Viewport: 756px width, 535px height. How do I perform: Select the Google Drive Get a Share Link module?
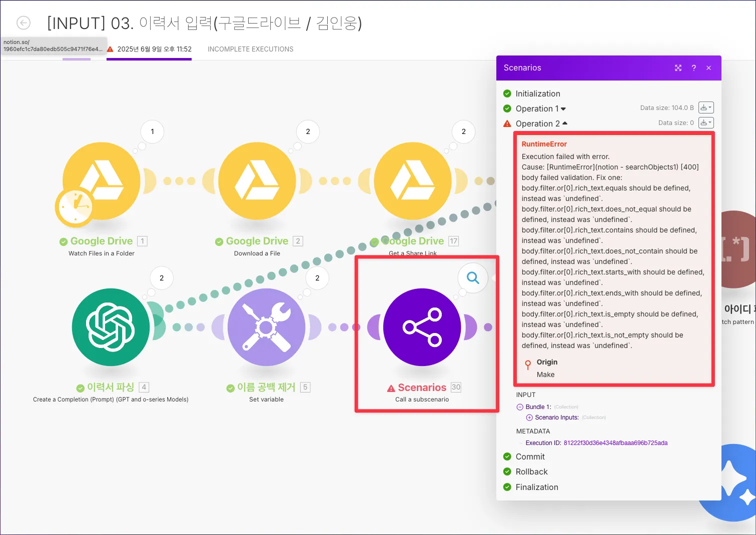[x=413, y=181]
